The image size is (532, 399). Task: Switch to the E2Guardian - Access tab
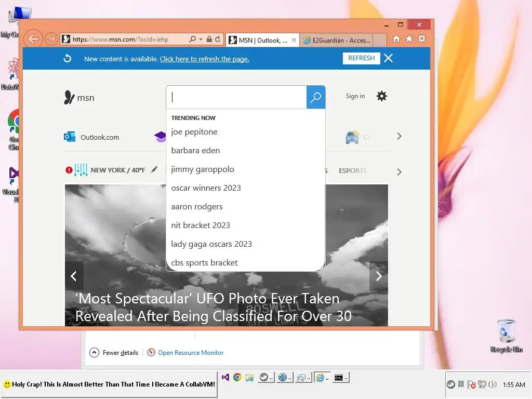(337, 40)
